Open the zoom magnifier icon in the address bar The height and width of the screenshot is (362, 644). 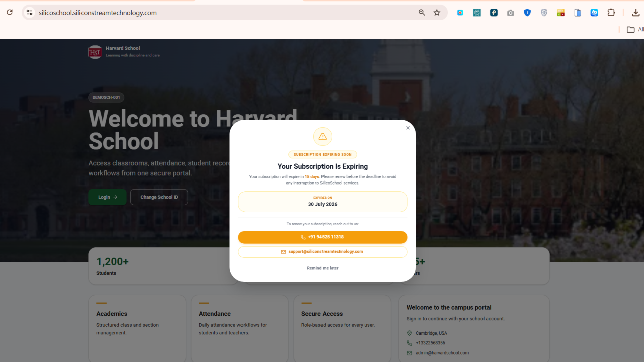[422, 13]
